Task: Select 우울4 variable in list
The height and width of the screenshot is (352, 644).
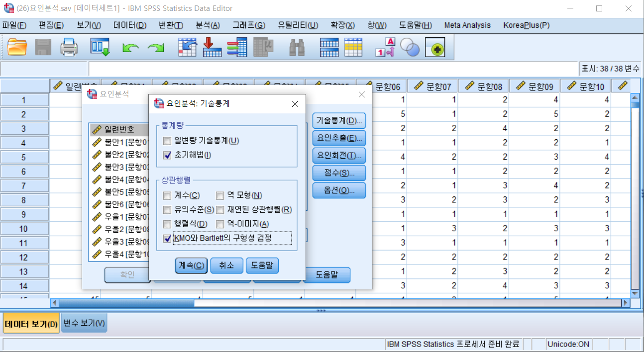Action: click(x=119, y=254)
